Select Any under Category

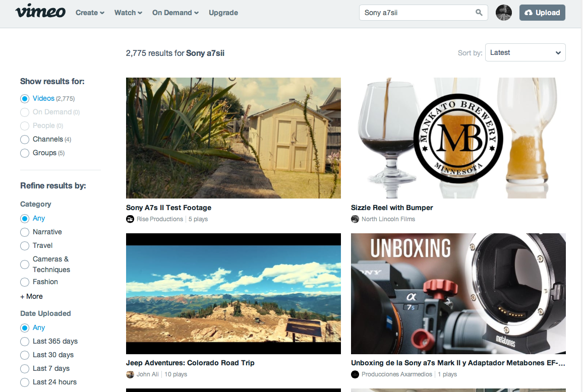pyautogui.click(x=32, y=219)
